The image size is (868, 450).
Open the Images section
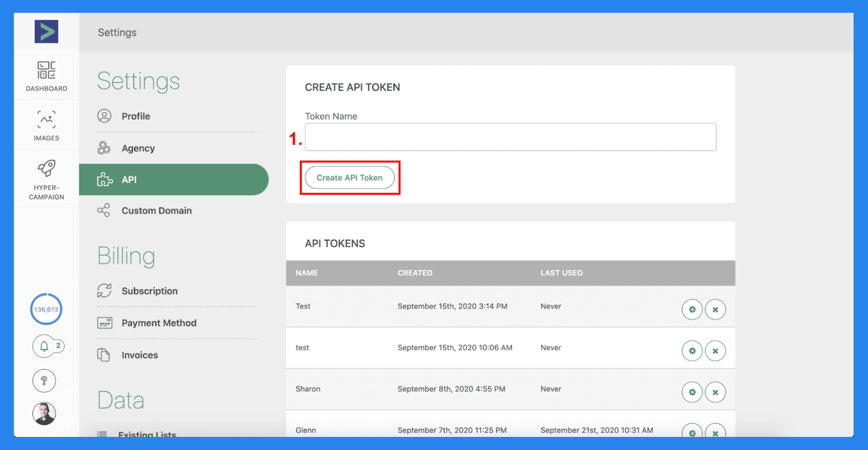click(46, 126)
